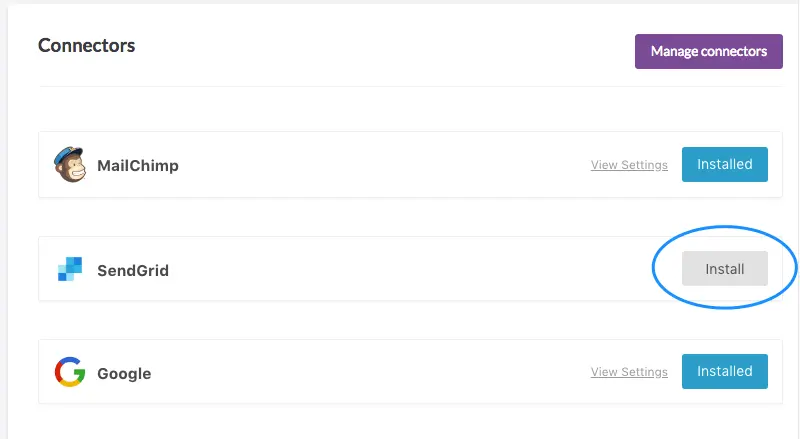Click empty space in the MailChimp card

tap(380, 165)
